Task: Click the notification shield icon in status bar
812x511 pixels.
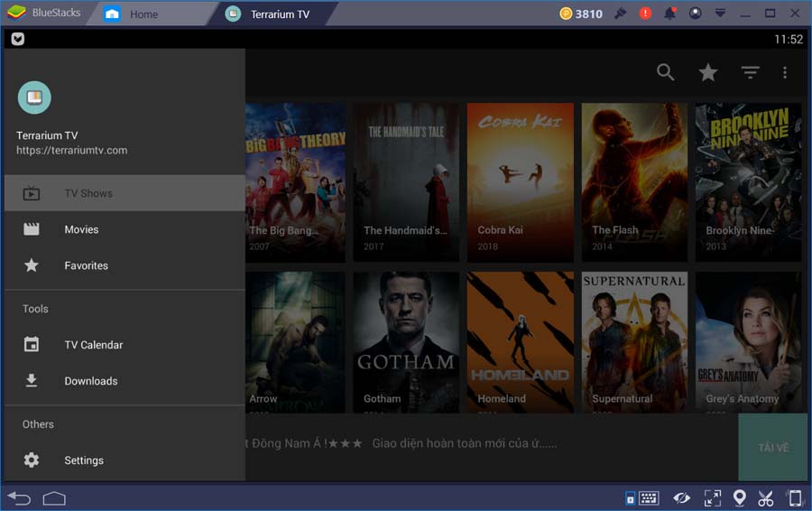Action: [18, 39]
